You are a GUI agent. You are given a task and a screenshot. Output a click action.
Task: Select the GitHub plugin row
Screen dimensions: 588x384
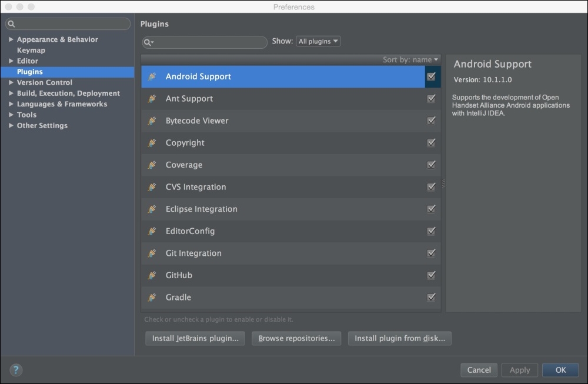point(291,276)
